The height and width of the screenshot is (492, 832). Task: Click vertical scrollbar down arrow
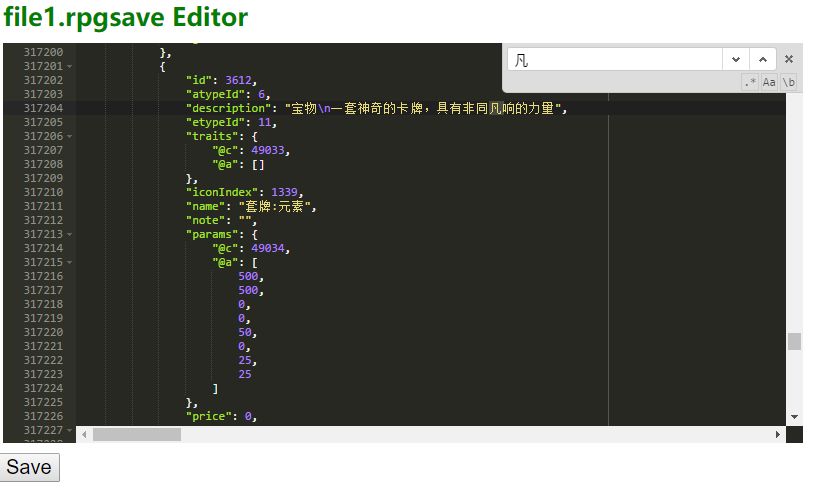point(794,417)
